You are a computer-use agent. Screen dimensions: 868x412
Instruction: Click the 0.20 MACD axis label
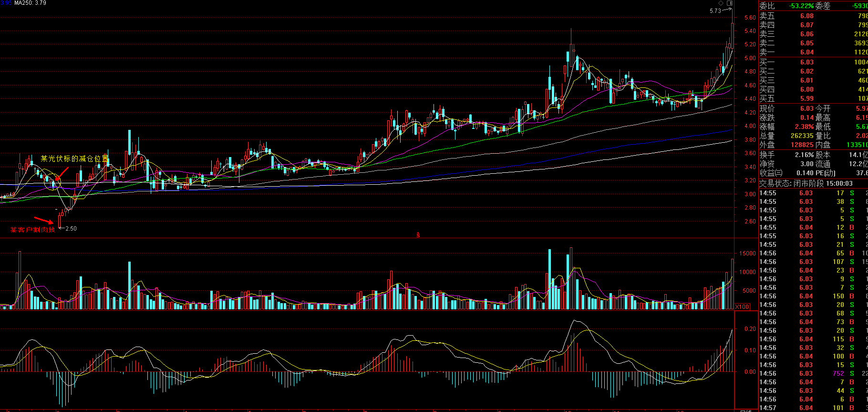[750, 329]
